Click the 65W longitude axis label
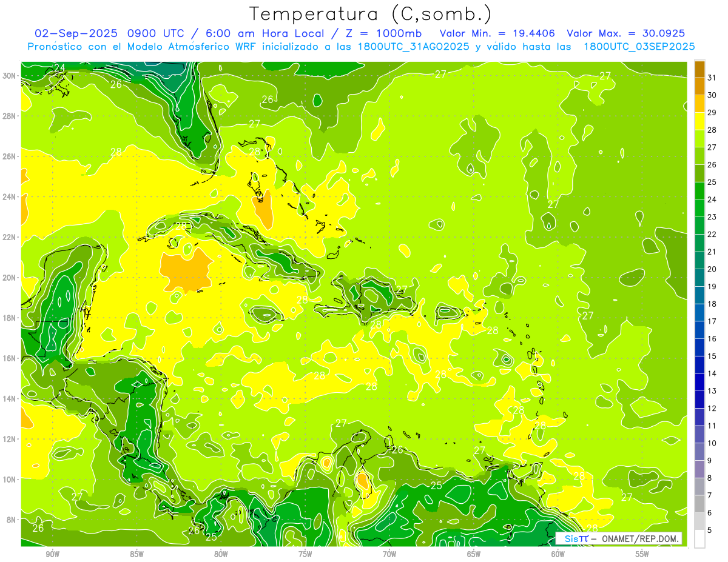Viewport: 728px width, 562px height. click(x=474, y=554)
